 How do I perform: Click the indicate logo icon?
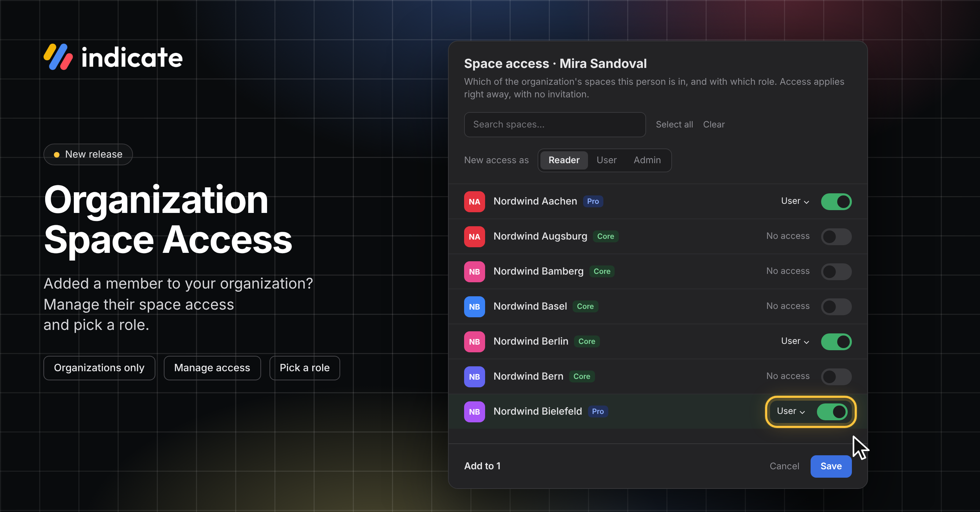(x=58, y=57)
